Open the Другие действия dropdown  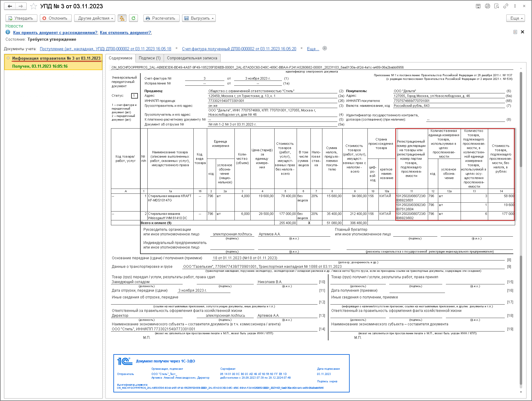[x=95, y=18]
